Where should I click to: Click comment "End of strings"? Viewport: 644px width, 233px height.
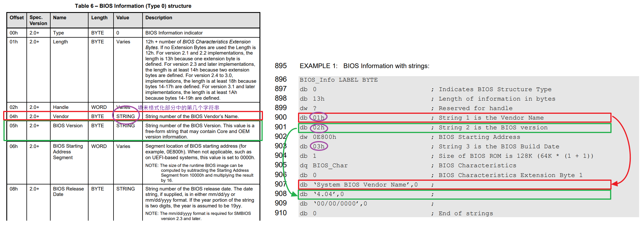tap(466, 213)
